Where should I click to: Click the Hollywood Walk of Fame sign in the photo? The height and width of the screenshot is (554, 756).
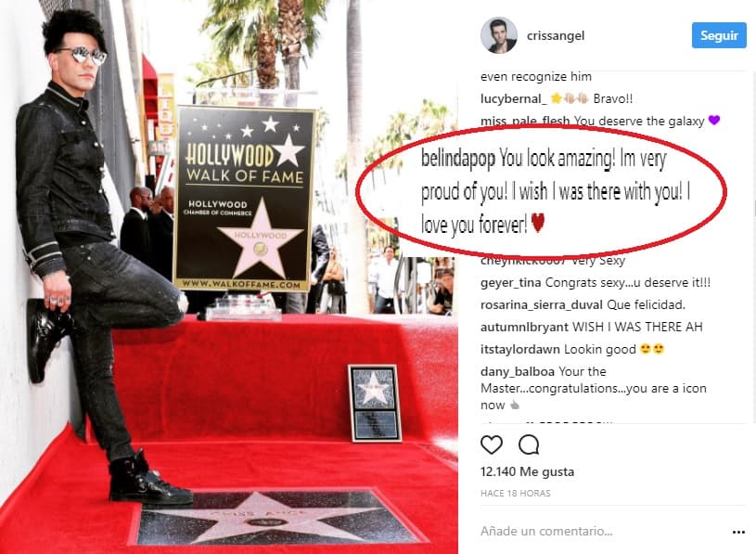[245, 200]
